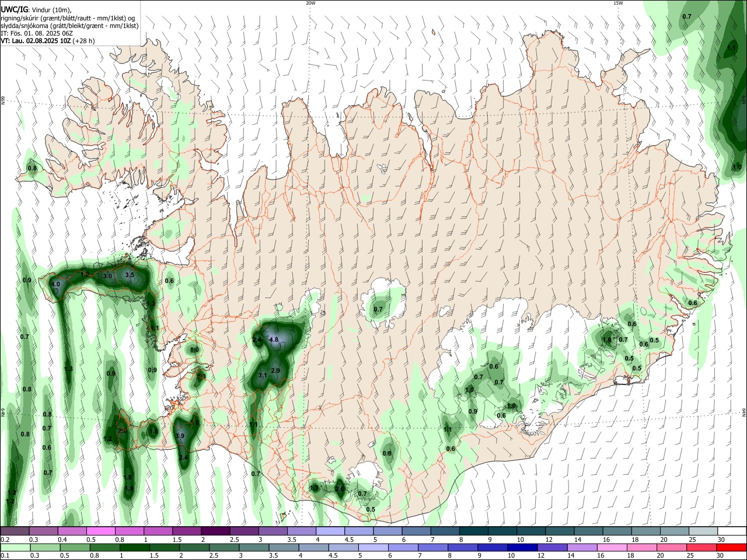The image size is (747, 560).
Task: Select the bright red swatch after 30 in lower row
Action: 731,547
